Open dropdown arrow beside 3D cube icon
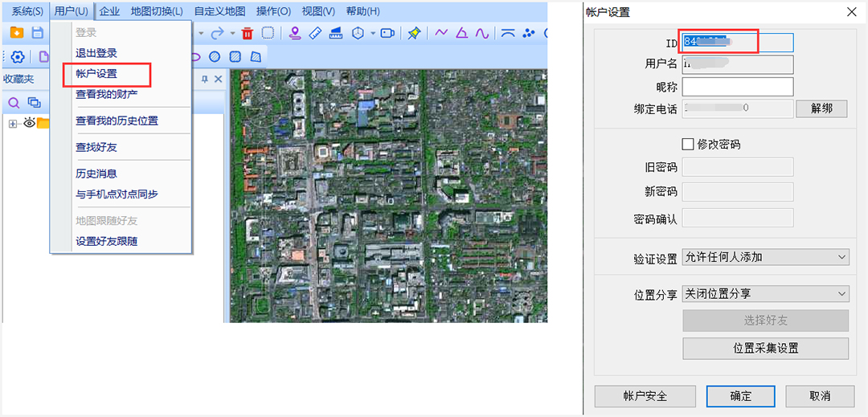This screenshot has width=868, height=417. (x=373, y=33)
